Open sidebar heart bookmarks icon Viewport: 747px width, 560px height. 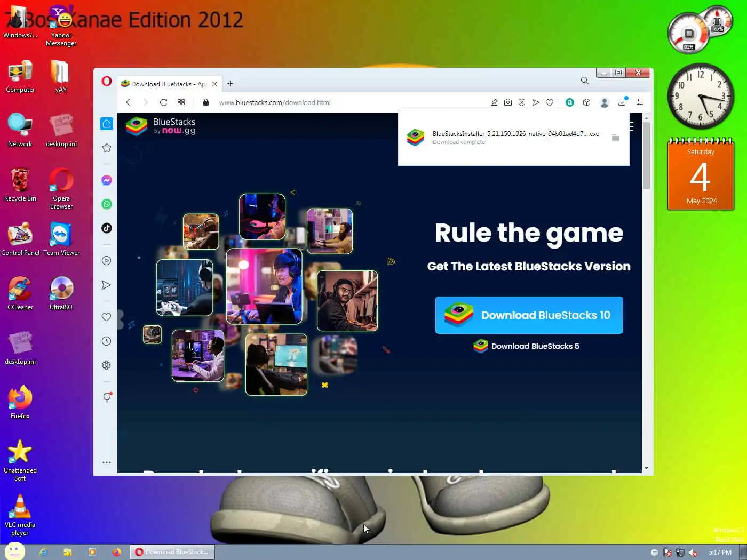click(x=107, y=317)
